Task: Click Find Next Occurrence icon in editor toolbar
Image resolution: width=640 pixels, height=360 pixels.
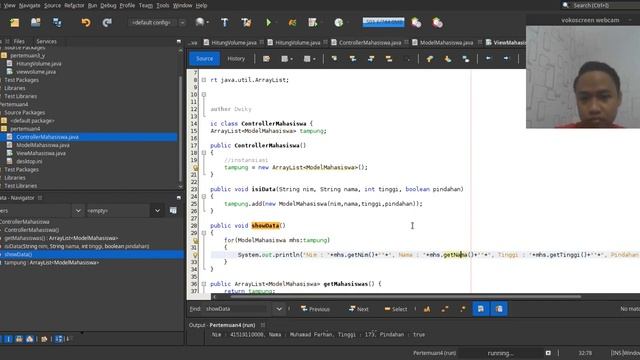Action: coord(371,59)
